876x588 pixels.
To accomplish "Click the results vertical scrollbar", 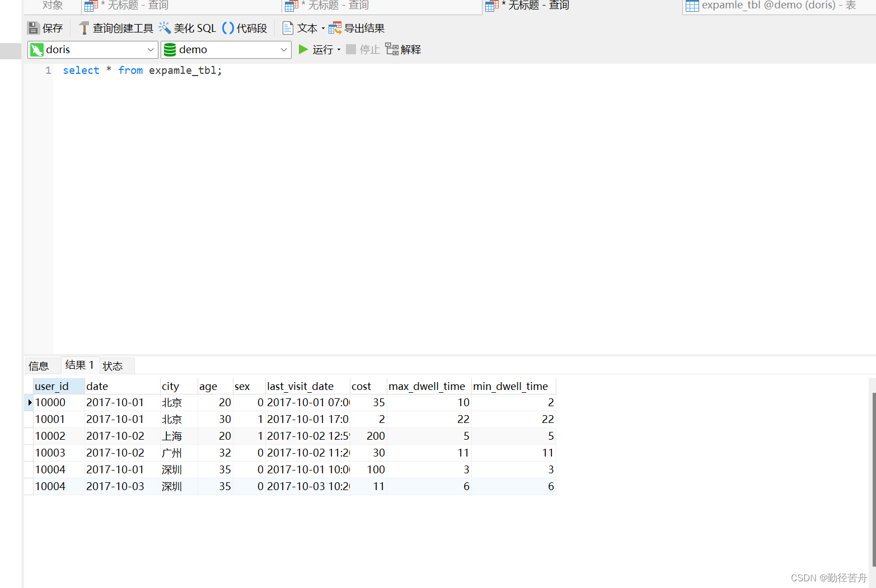I will click(873, 478).
